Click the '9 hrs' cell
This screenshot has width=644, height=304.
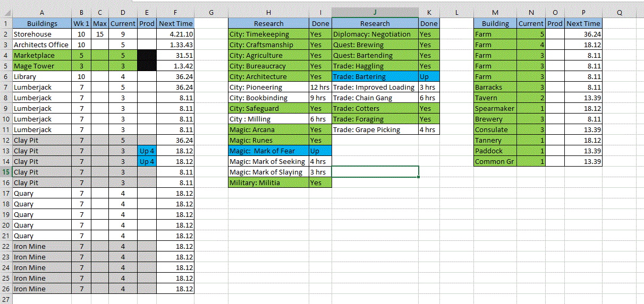tap(320, 98)
